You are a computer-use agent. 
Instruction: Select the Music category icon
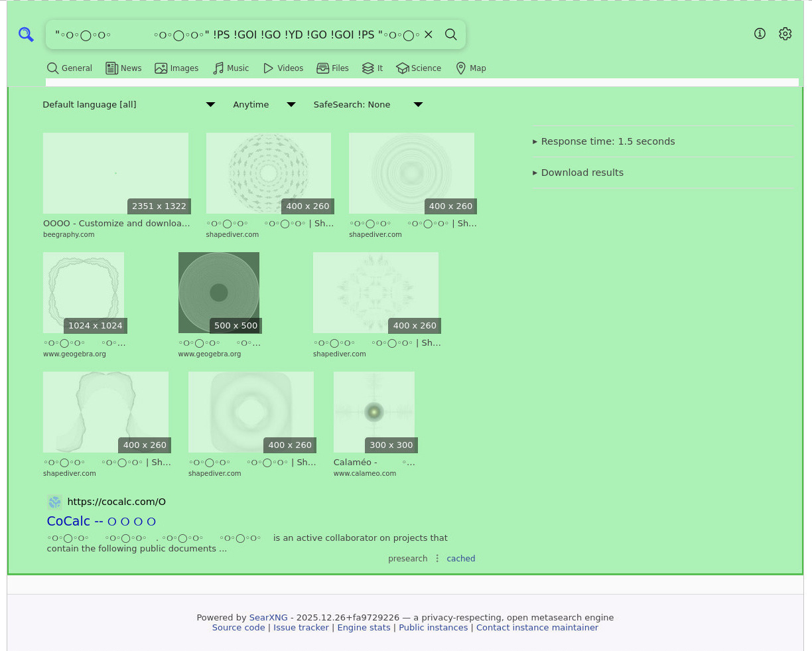(x=218, y=68)
